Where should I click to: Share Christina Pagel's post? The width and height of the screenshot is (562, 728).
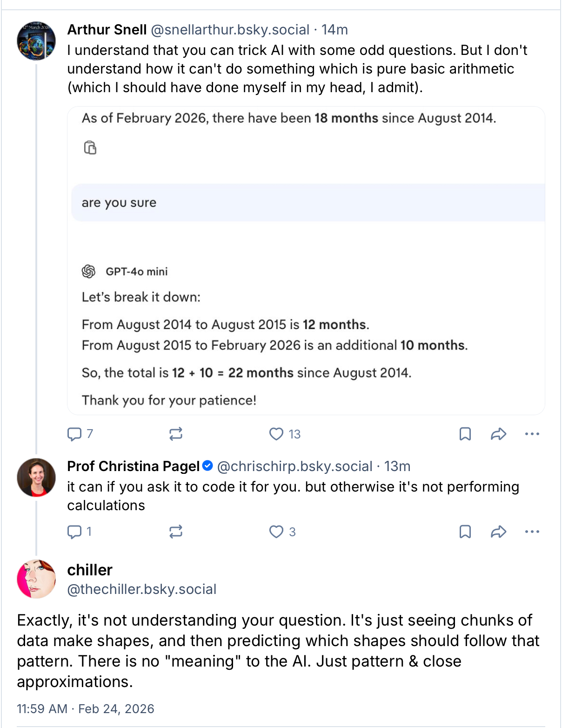[498, 532]
